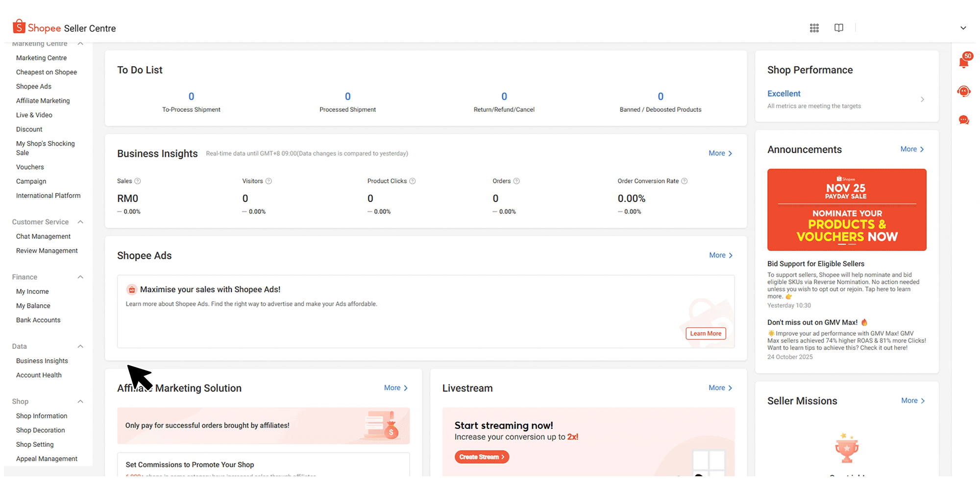Click the Create Stream button
This screenshot has width=980, height=490.
pyautogui.click(x=482, y=457)
